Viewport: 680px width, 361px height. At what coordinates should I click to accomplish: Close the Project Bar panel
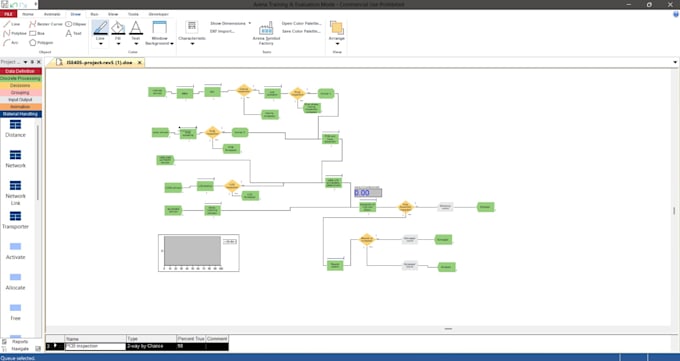tap(39, 62)
